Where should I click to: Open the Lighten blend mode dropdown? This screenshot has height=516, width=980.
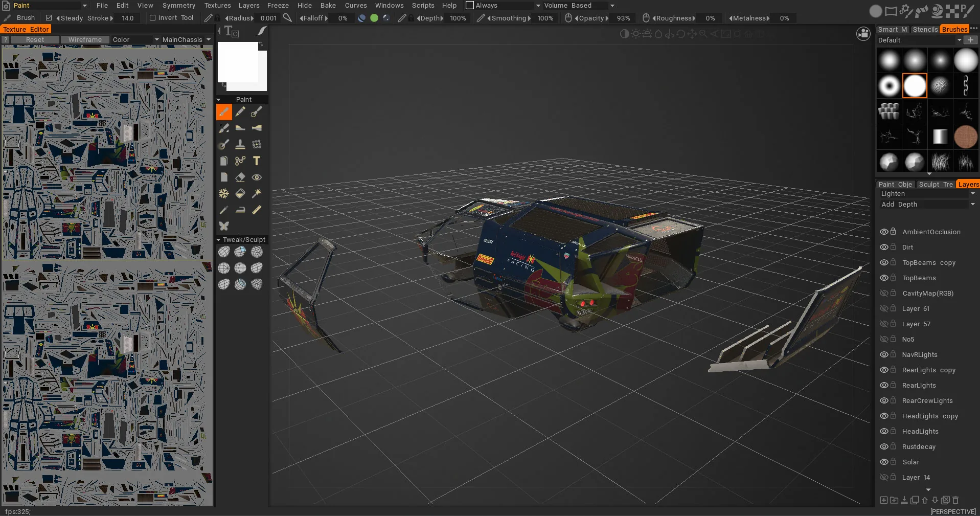coord(927,193)
